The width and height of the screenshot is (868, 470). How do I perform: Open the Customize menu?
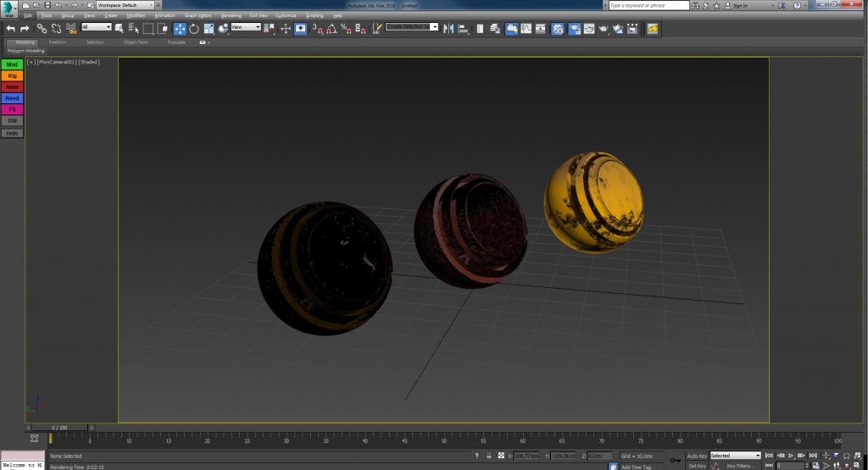click(x=287, y=15)
